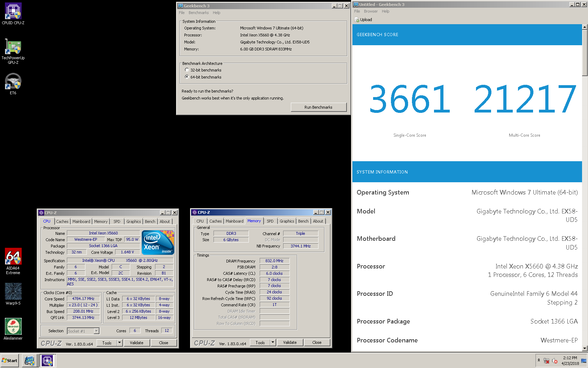Switch to the SPD tab in the right CPU-Z window
This screenshot has width=588, height=368.
270,221
